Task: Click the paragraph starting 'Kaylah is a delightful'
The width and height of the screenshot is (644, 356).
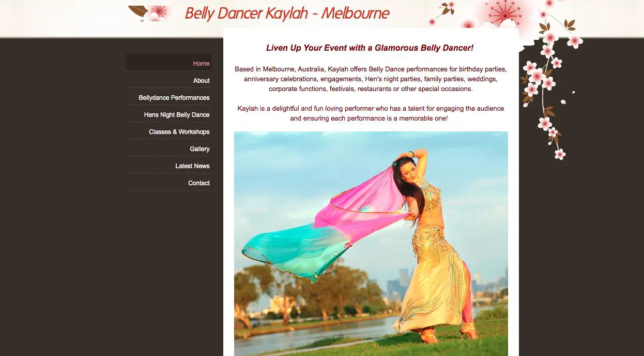Action: (371, 113)
